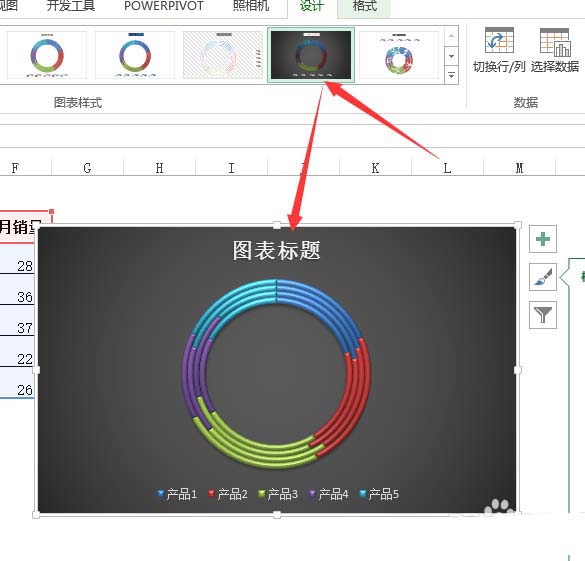This screenshot has width=585, height=561.
Task: Open Select Data (选择数据) dialog
Action: pyautogui.click(x=555, y=50)
